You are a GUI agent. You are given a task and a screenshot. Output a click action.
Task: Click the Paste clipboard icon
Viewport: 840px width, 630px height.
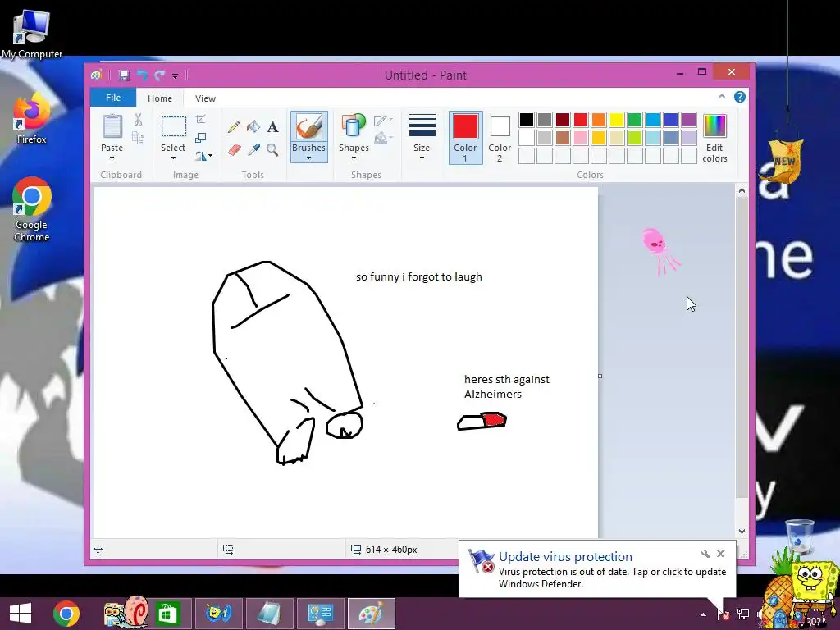(x=112, y=126)
